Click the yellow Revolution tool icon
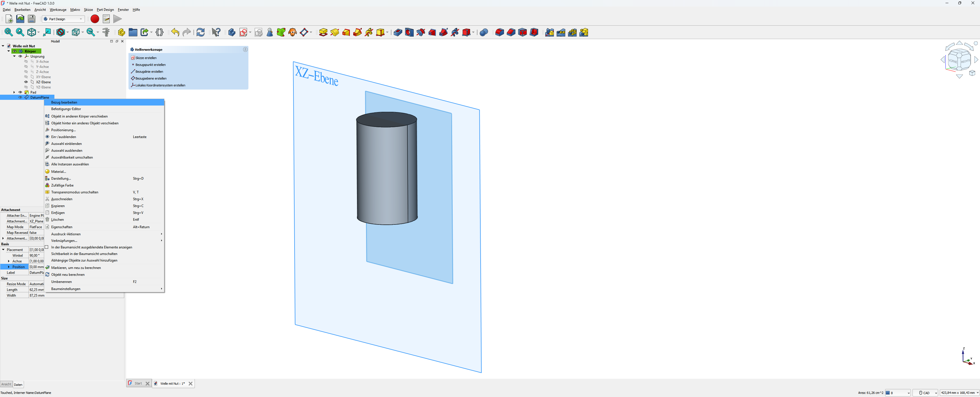This screenshot has height=397, width=980. [334, 33]
